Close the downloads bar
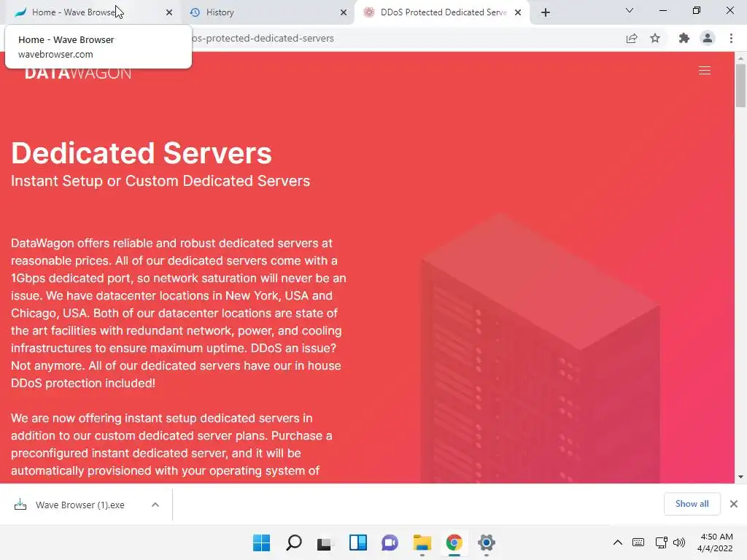 point(734,504)
